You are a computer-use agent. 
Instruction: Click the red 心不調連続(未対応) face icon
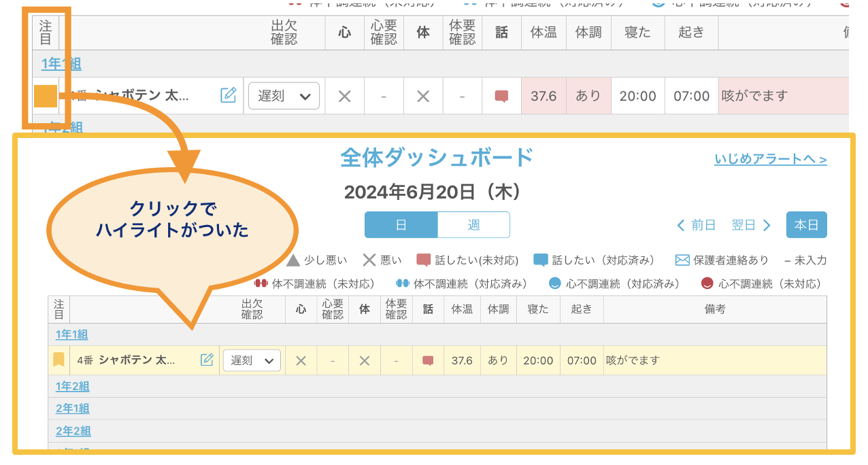[x=707, y=283]
